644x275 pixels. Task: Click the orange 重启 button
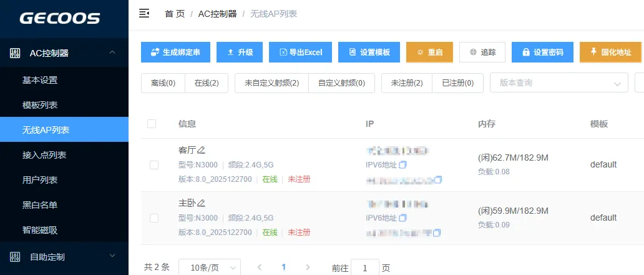429,52
